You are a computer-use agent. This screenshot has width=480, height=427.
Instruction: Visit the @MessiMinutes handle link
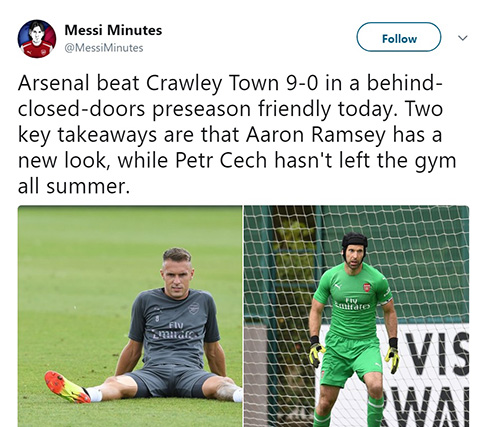tap(104, 48)
